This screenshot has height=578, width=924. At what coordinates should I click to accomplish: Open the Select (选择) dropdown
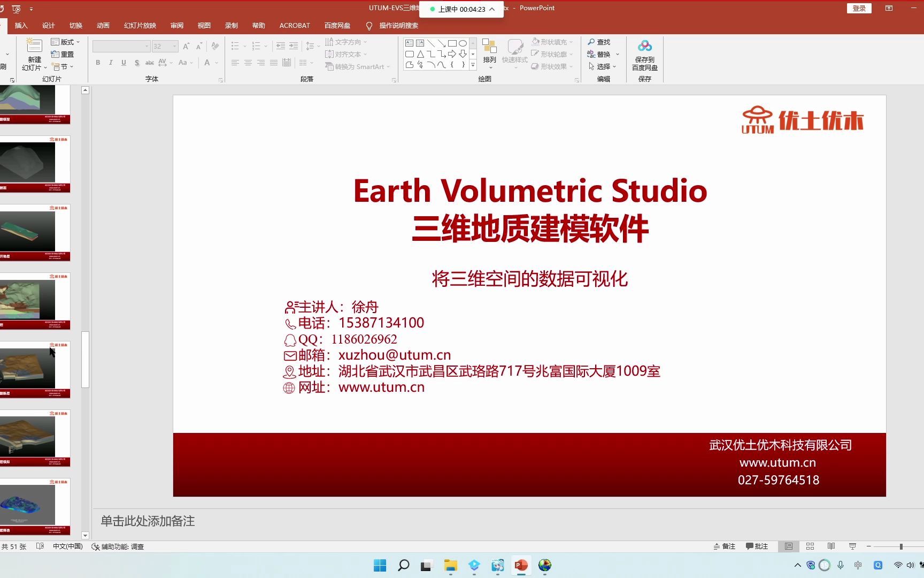pyautogui.click(x=603, y=66)
